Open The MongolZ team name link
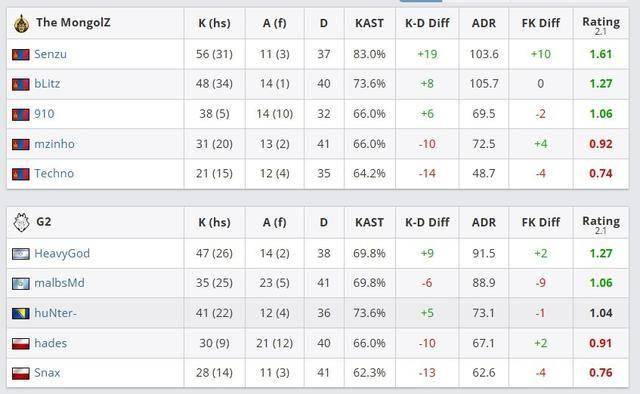The image size is (640, 394). tap(73, 22)
